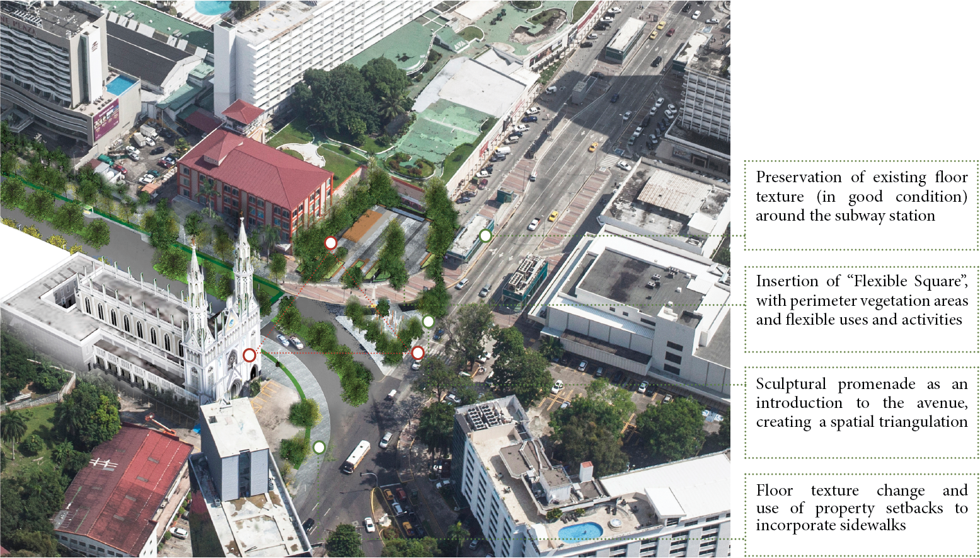Screen dimensions: 980x558
Task: Select green marker on curved sidewalk near bus
Action: click(319, 448)
